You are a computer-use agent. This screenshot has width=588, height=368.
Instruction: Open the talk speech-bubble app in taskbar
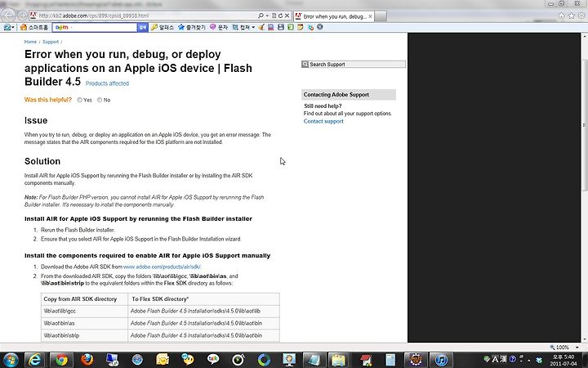(213, 360)
